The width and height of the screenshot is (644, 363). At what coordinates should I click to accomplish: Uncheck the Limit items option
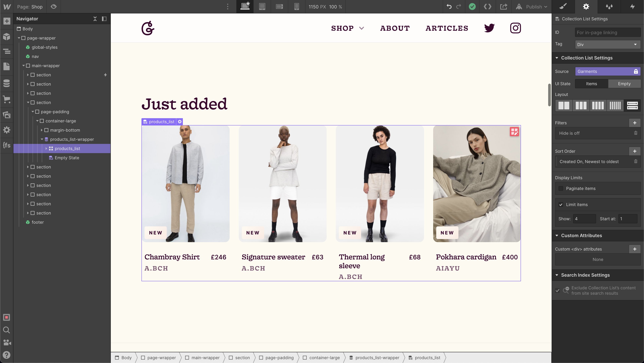(x=561, y=204)
